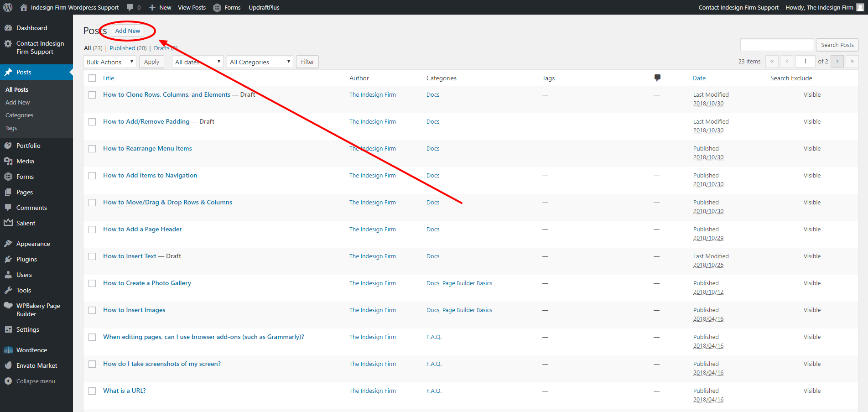The image size is (868, 412).
Task: Open the Plugins sidebar icon
Action: (8, 259)
